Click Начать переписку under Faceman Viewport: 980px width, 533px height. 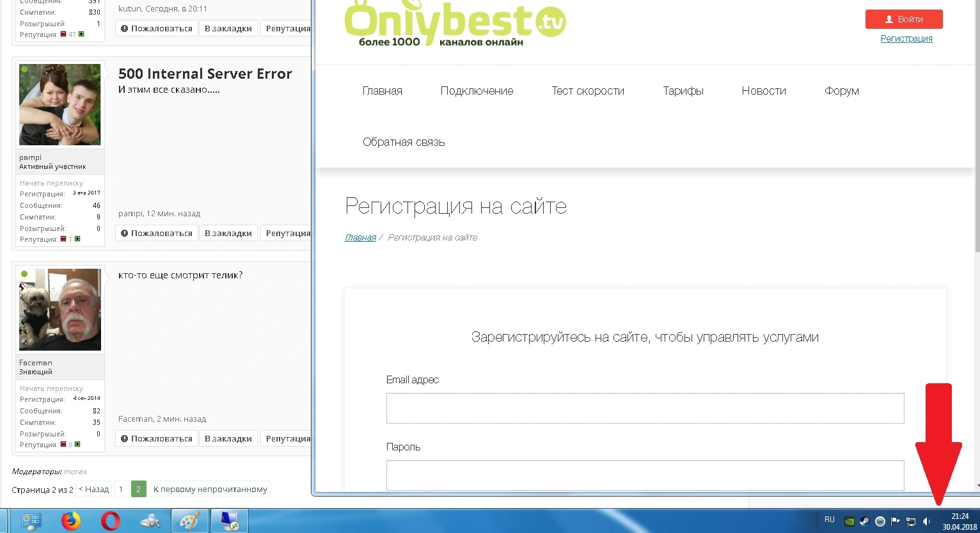51,388
